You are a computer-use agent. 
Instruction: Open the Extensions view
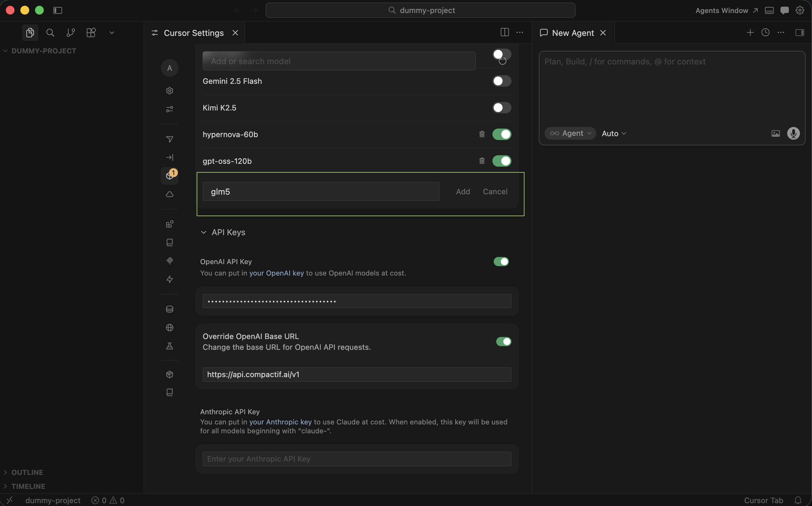point(91,32)
